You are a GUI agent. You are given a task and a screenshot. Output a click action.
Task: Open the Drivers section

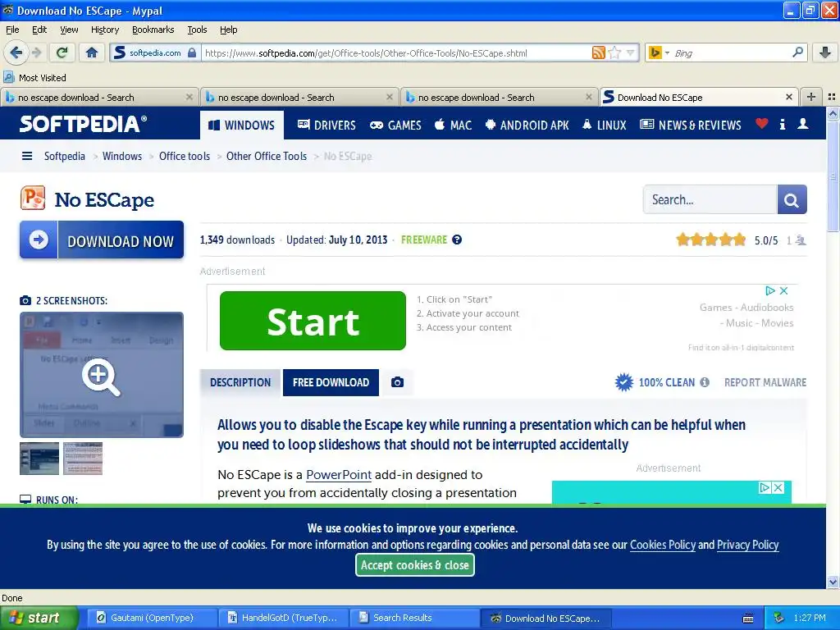click(326, 125)
